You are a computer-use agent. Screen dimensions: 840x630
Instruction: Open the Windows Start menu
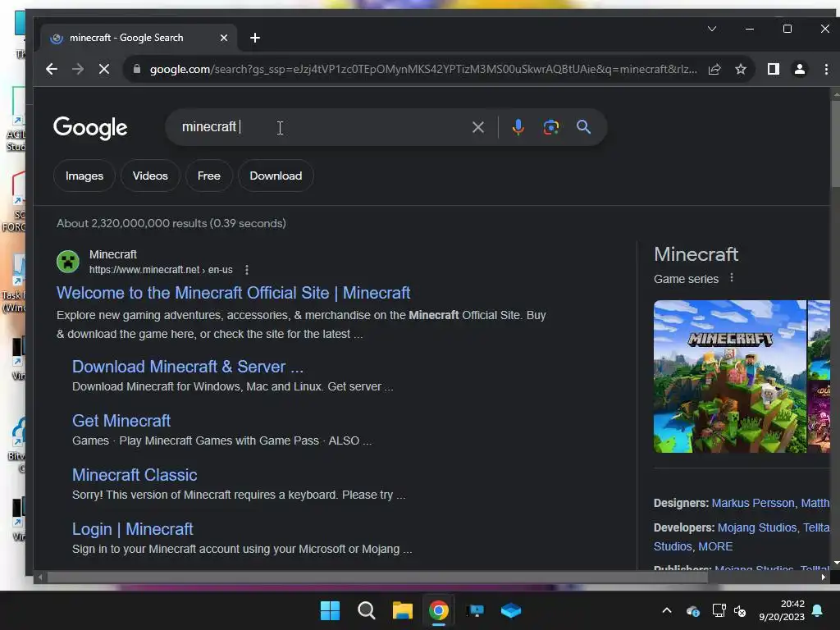tap(330, 610)
